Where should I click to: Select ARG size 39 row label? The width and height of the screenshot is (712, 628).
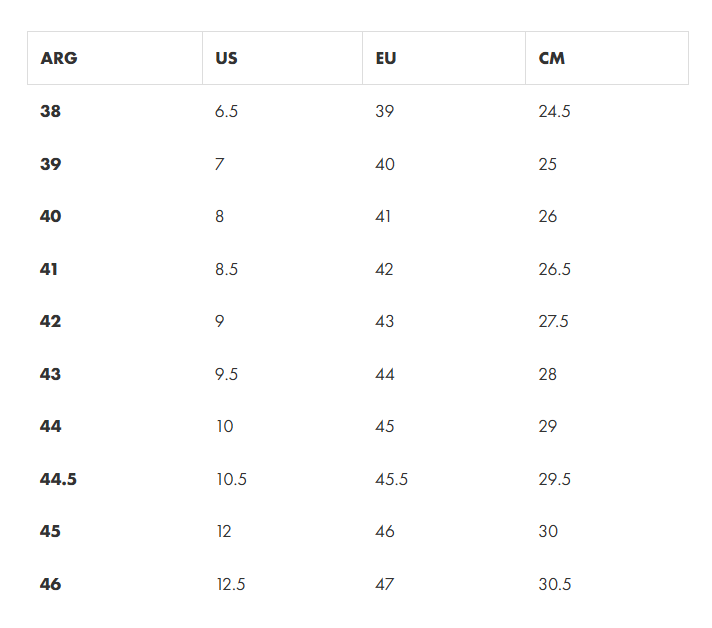click(50, 164)
